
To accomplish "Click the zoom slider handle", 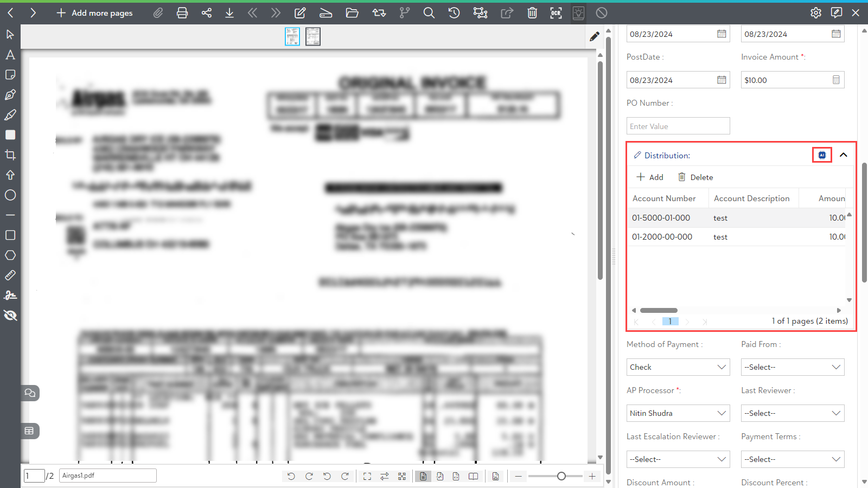I will pyautogui.click(x=561, y=476).
